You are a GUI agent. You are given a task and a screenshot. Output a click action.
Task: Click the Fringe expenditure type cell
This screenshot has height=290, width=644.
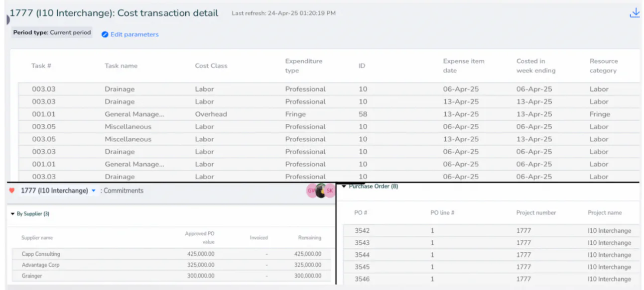point(295,114)
